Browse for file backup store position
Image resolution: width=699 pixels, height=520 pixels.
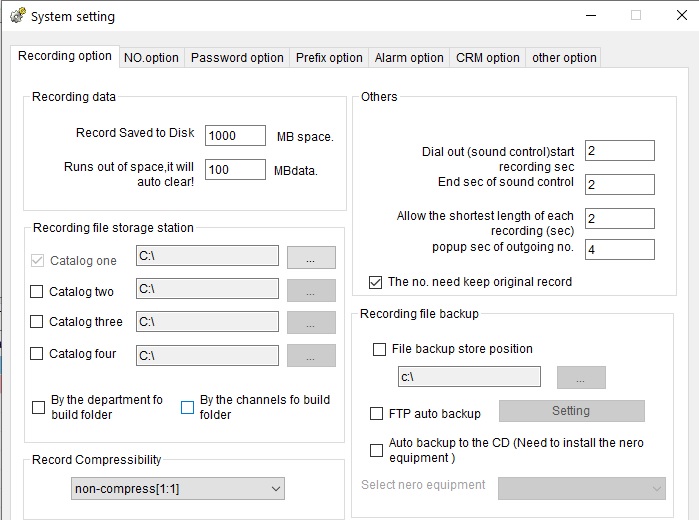(x=581, y=377)
